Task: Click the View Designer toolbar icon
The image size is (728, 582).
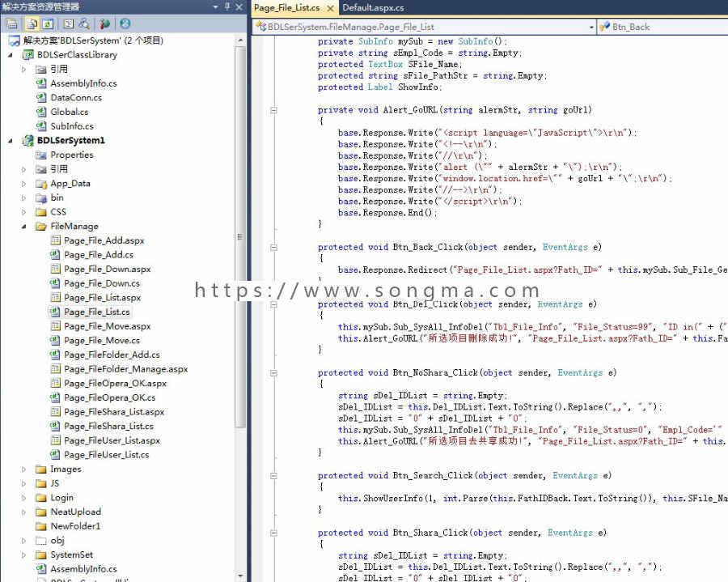Action: [84, 23]
